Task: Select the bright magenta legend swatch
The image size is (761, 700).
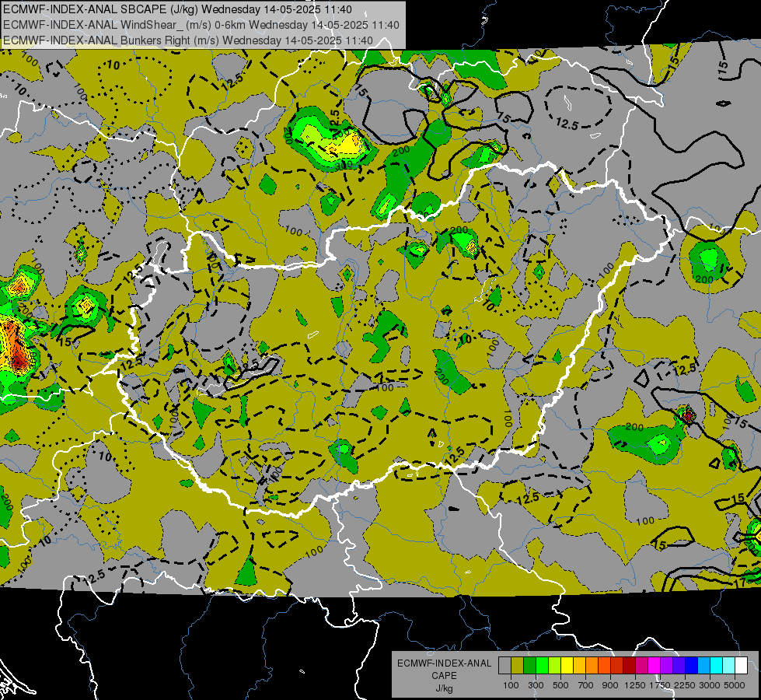Action: [x=655, y=666]
